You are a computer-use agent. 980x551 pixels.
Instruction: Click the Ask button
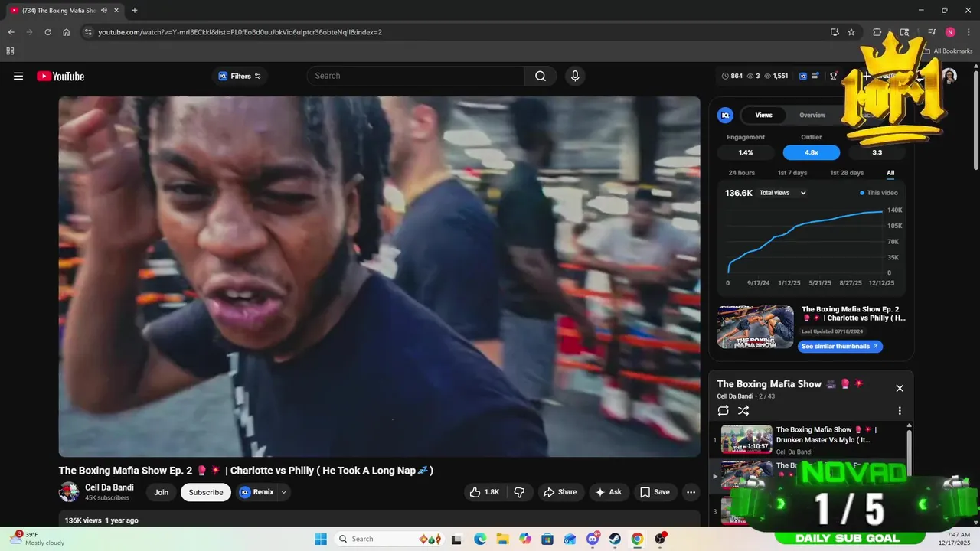point(608,492)
